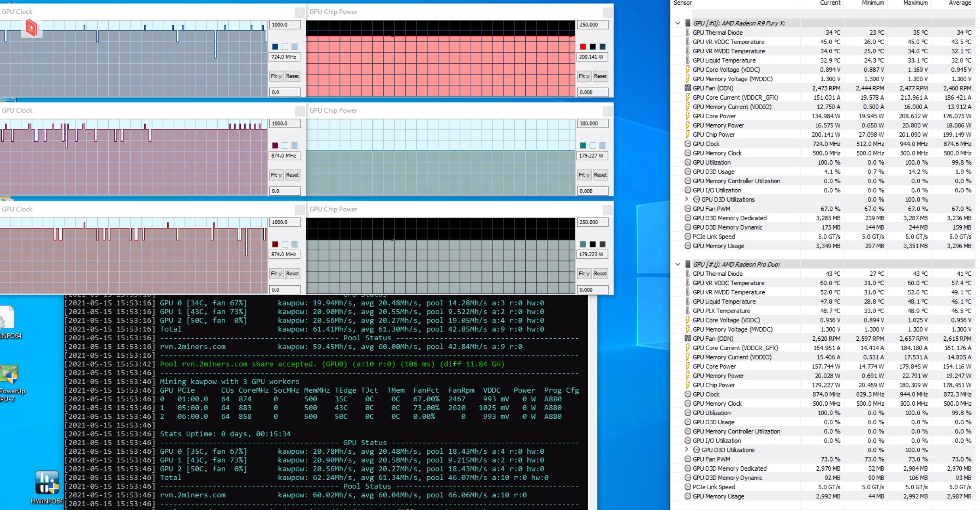Screen dimensions: 980x510
Task: Click the red line color swatch on 200.141 W graph
Action: click(x=583, y=47)
